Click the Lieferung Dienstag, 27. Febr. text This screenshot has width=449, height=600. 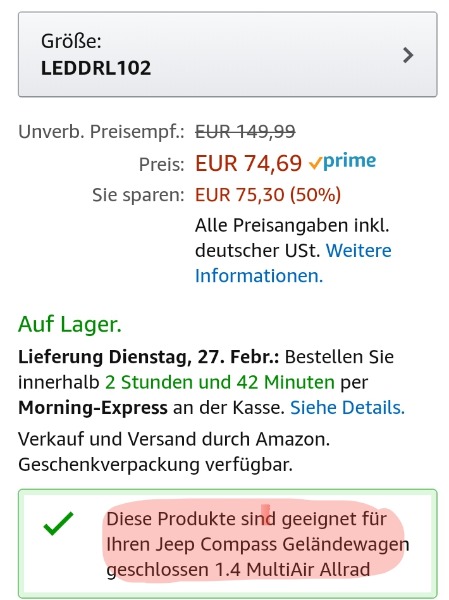click(x=149, y=357)
